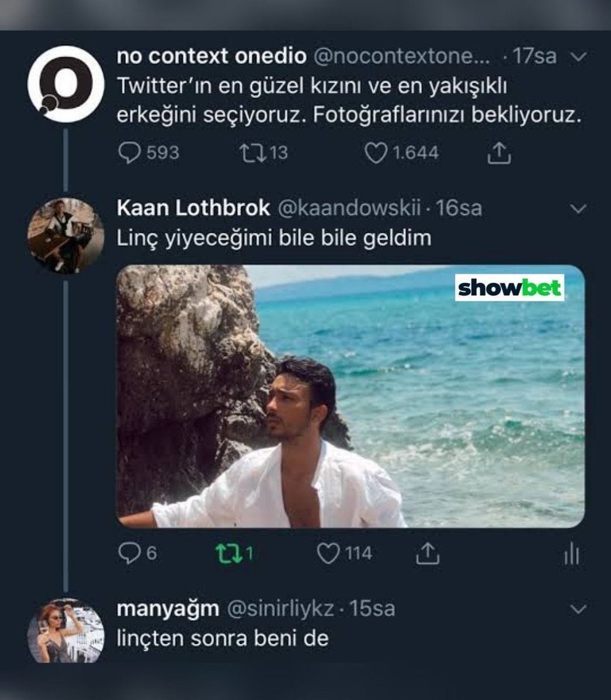This screenshot has height=700, width=611.
Task: Like the no context onedio tweet
Action: [376, 153]
